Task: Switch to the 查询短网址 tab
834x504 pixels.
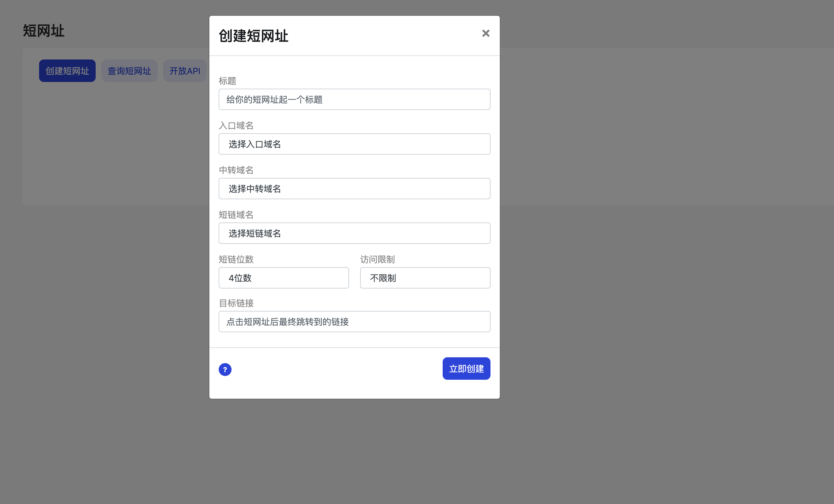Action: coord(129,71)
